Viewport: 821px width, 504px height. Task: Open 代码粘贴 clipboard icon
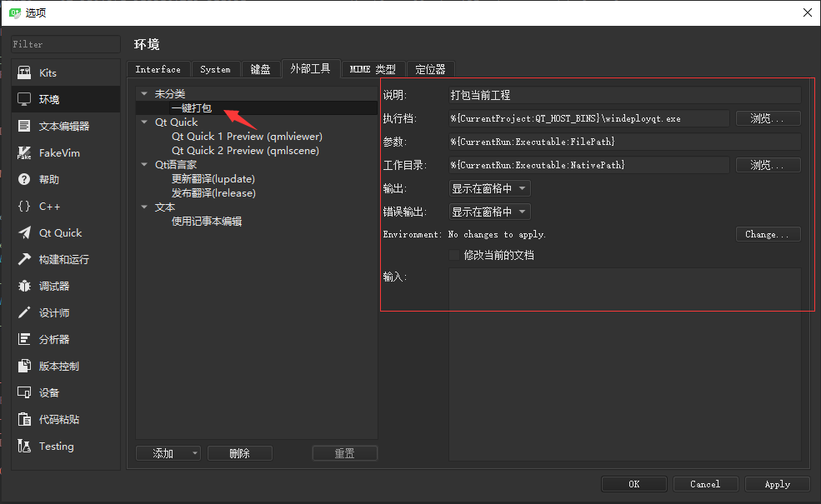pos(24,419)
